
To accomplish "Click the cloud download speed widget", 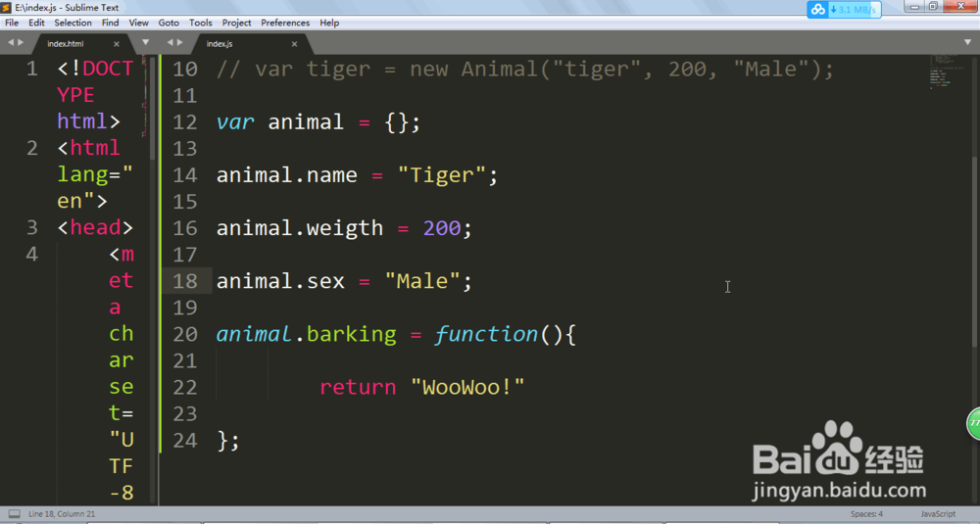I will [845, 10].
